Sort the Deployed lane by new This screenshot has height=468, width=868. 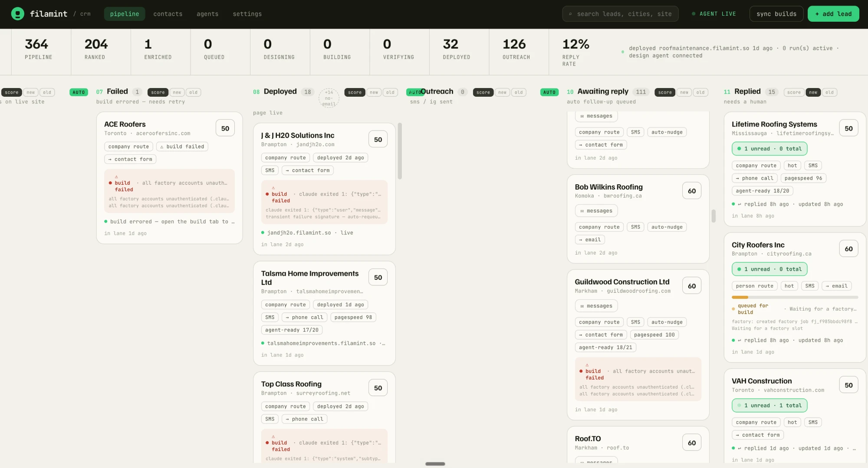point(374,92)
